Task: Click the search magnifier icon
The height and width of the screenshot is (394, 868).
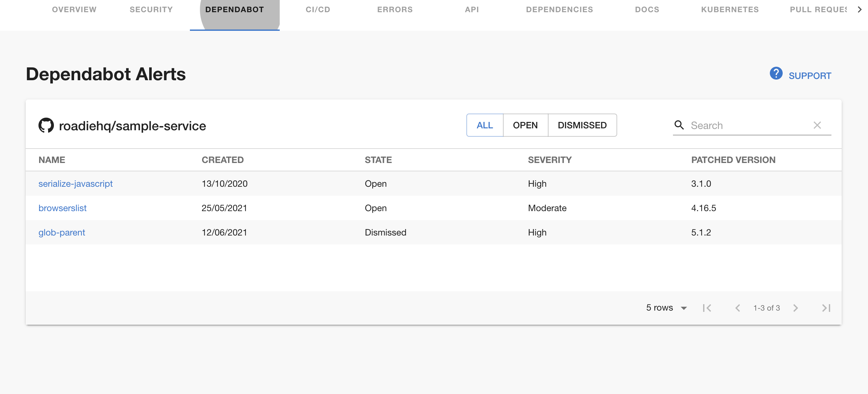Action: pos(679,125)
